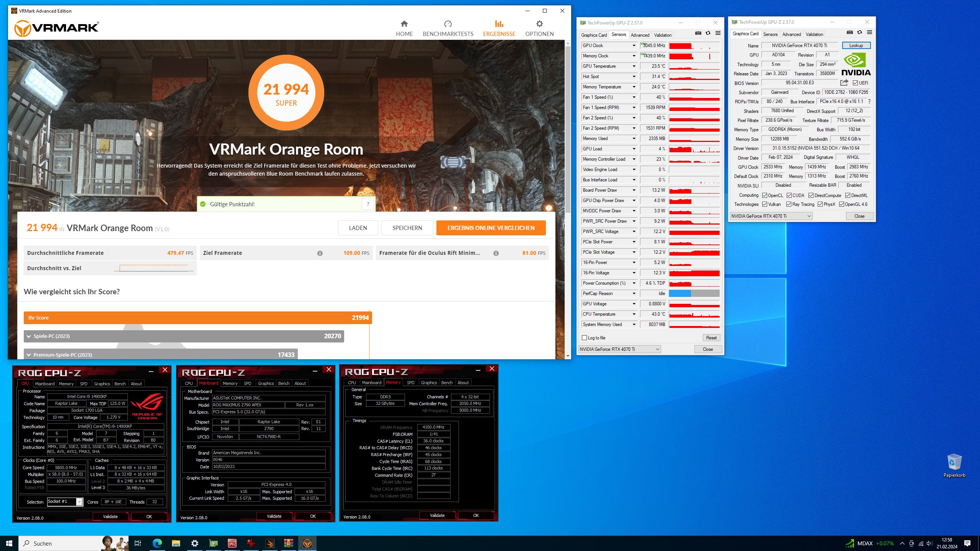The height and width of the screenshot is (551, 980).
Task: Open the Memory Clock sensor dropdown
Action: (634, 56)
